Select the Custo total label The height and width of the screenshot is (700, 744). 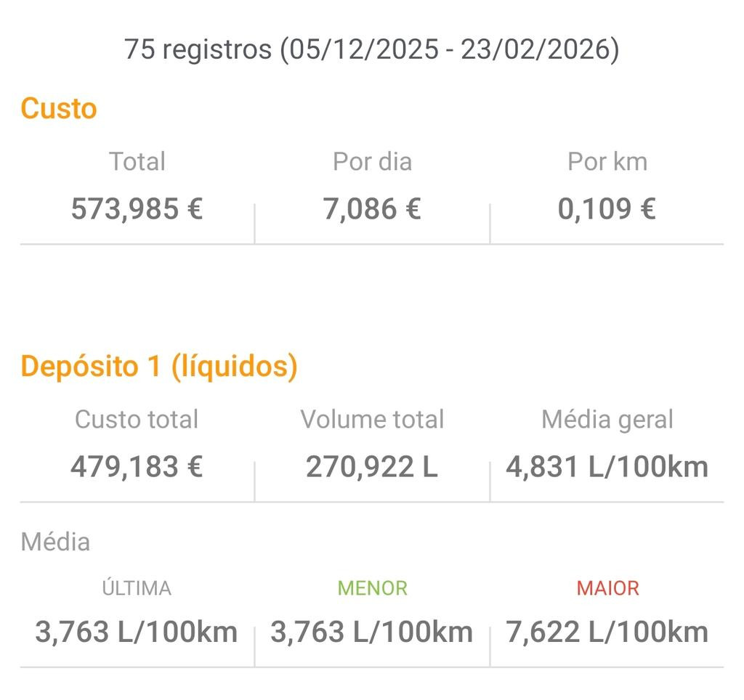tap(137, 419)
